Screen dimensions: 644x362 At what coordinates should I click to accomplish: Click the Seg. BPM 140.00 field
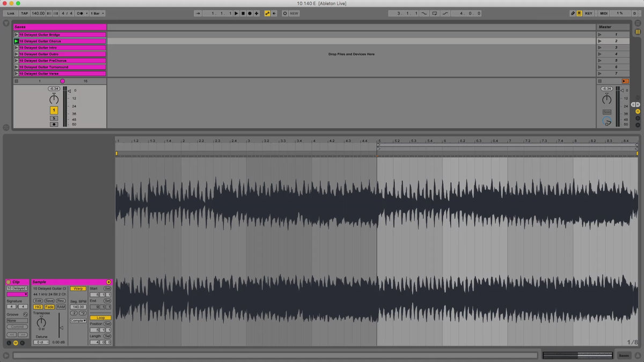pos(78,307)
